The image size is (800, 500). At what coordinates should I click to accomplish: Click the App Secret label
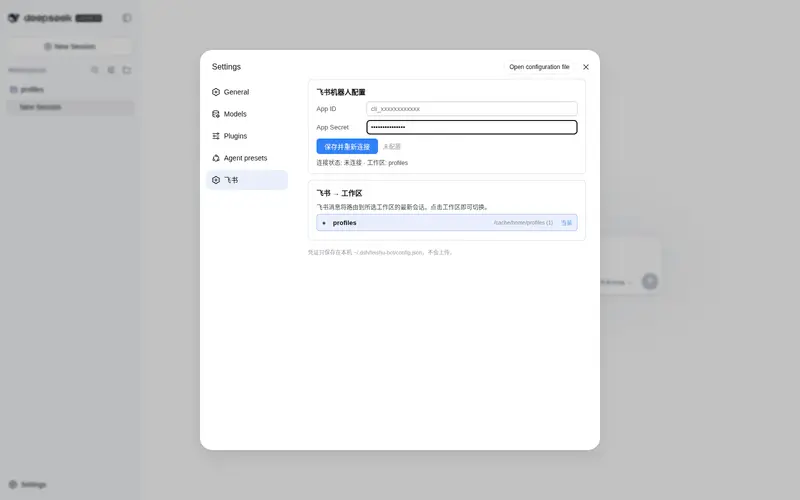coord(332,127)
